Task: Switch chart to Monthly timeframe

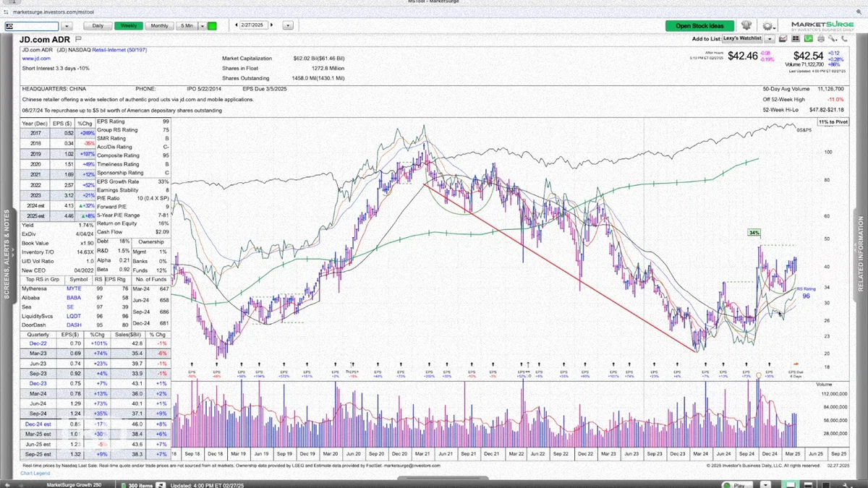Action: click(160, 25)
